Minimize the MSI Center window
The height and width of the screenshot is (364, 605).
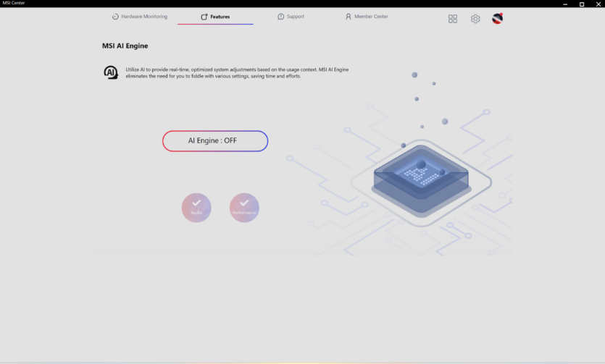click(565, 4)
